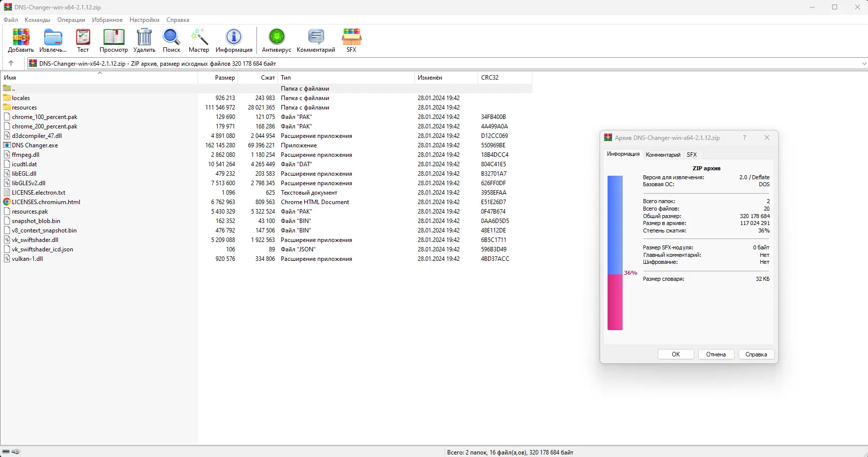This screenshot has height=457, width=868.
Task: Select chrome_100_percent.pak file name
Action: [x=45, y=116]
